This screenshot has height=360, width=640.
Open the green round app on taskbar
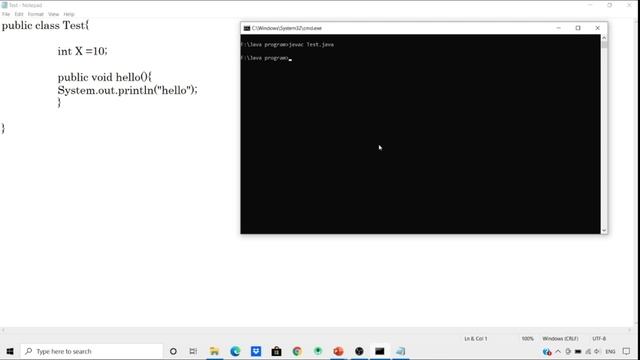318,351
